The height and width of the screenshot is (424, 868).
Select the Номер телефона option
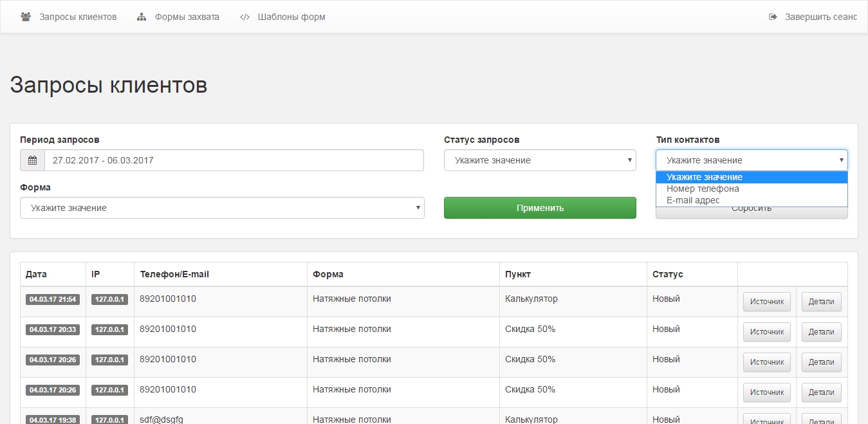(703, 189)
